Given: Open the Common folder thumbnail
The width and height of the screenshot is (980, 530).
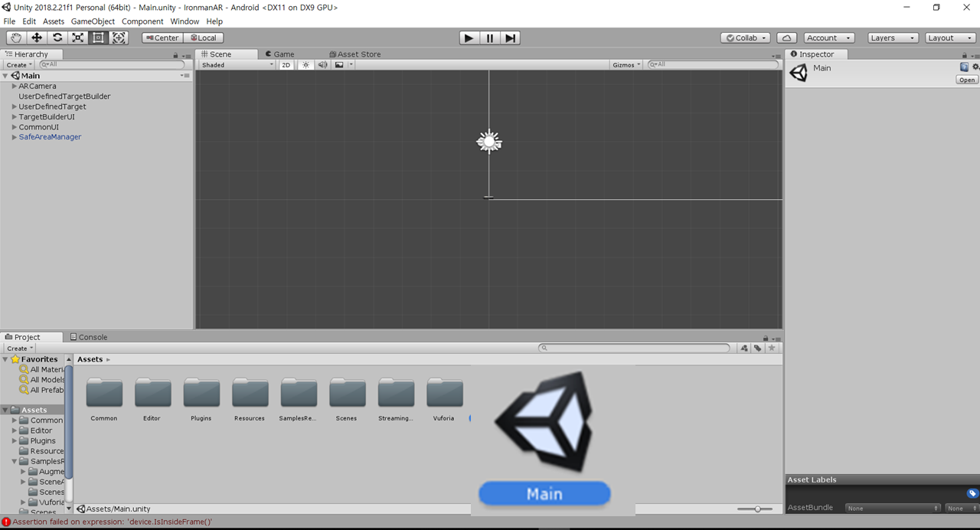Looking at the screenshot, I should pyautogui.click(x=104, y=392).
